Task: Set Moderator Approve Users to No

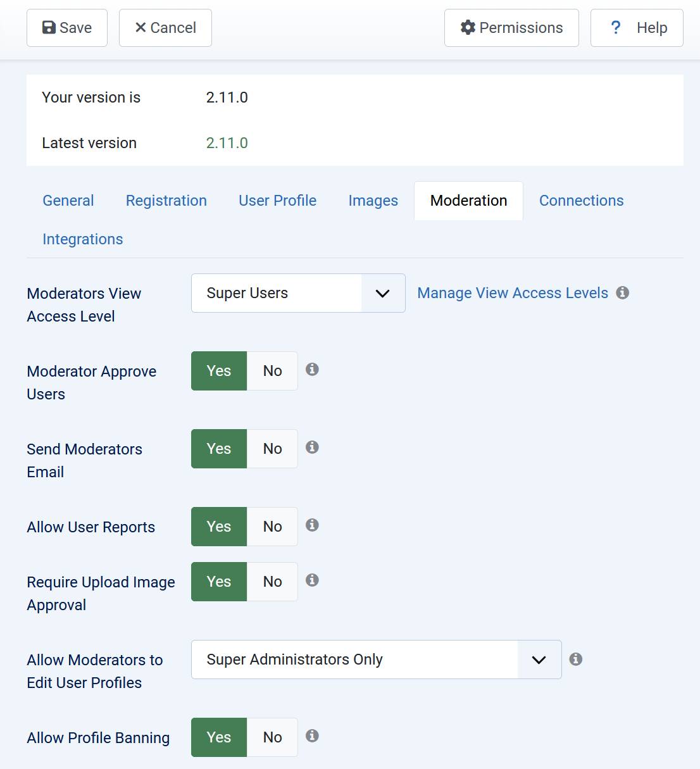Action: pyautogui.click(x=272, y=371)
